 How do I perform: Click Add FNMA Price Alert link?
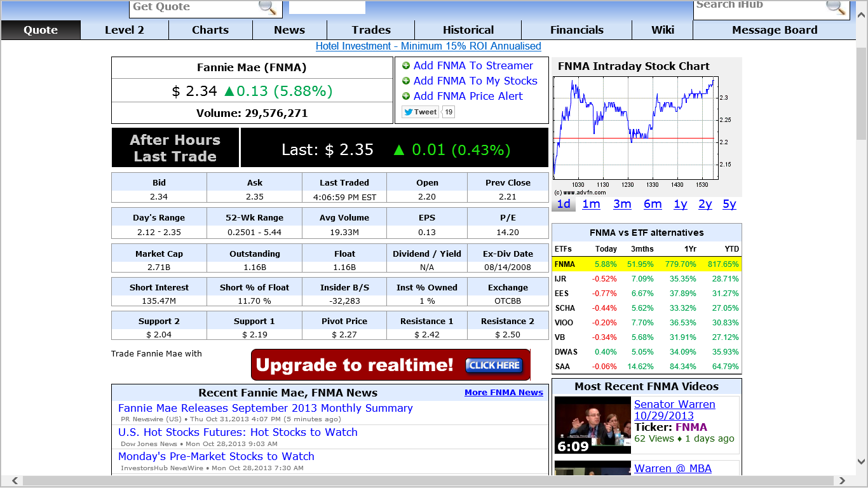[x=468, y=96]
